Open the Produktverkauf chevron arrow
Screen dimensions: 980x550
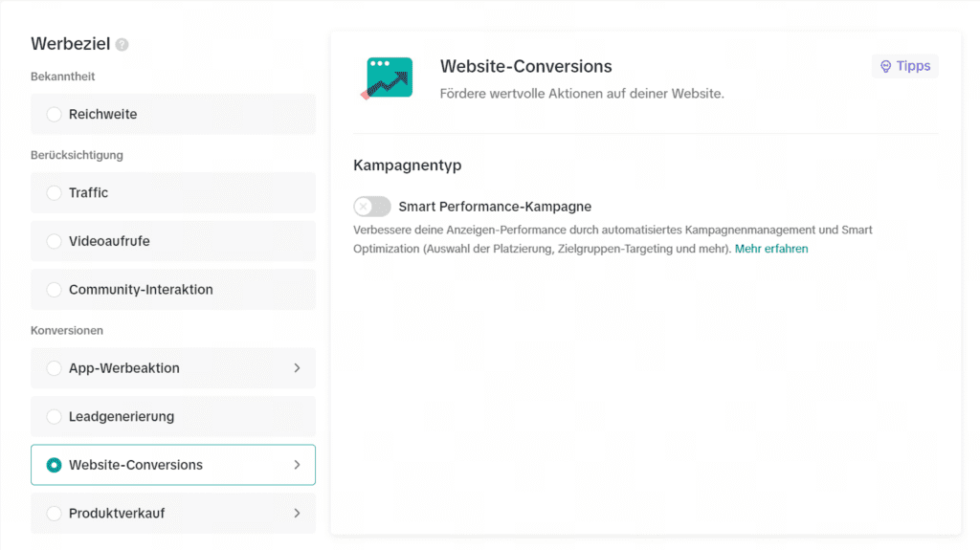(x=297, y=514)
